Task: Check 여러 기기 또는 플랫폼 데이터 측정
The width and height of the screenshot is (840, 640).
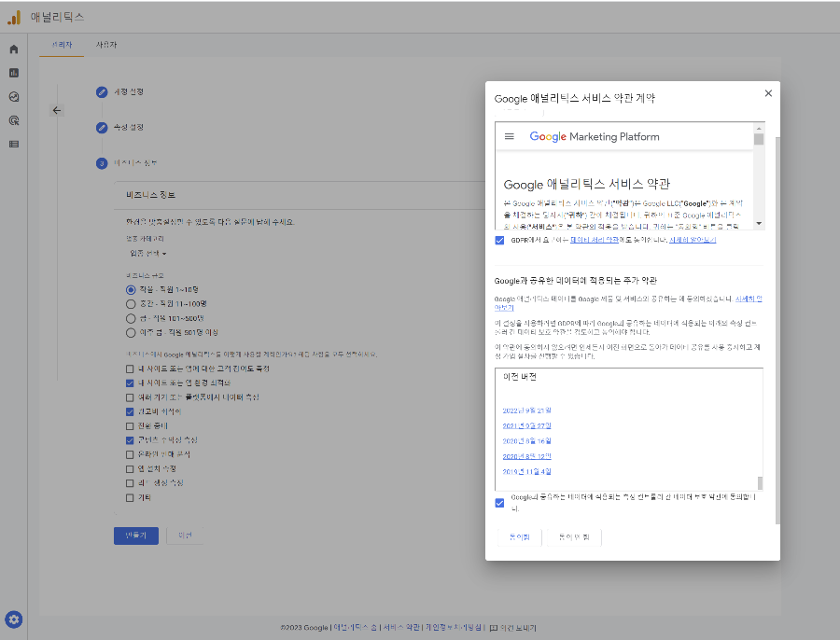Action: (130, 397)
